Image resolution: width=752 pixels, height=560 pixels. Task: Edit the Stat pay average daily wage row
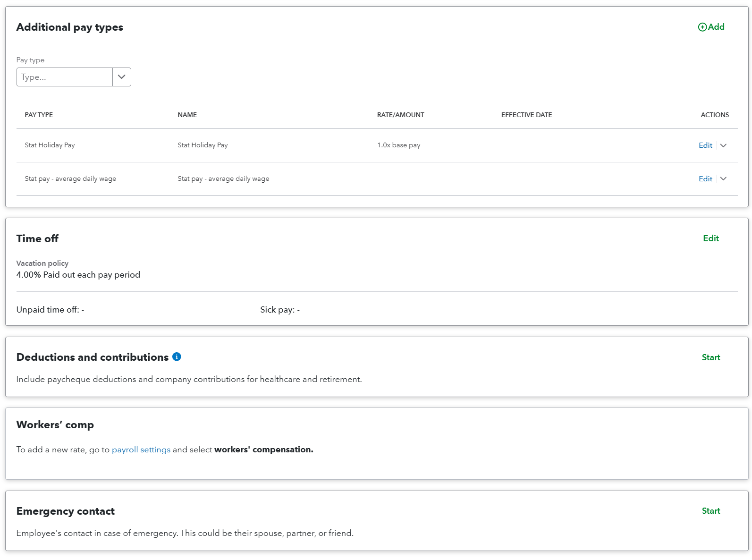[x=705, y=179]
